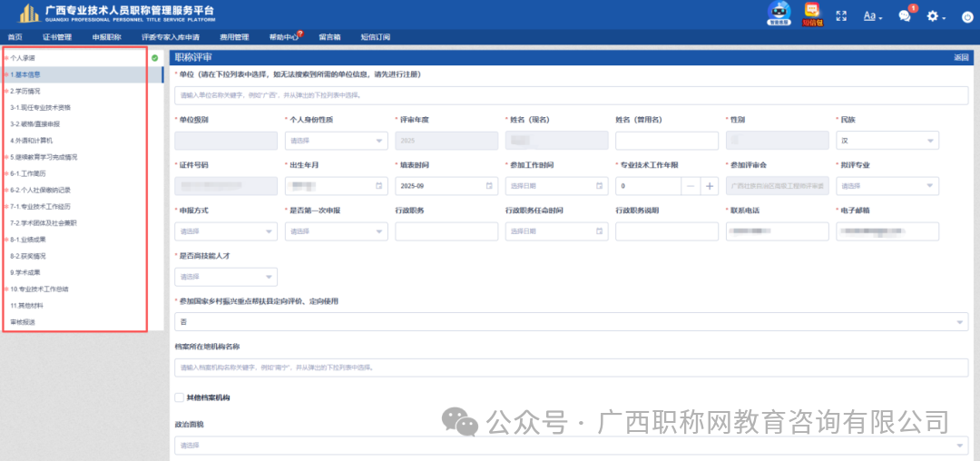Toggle fullscreen mode icon
The image size is (980, 461).
841,15
